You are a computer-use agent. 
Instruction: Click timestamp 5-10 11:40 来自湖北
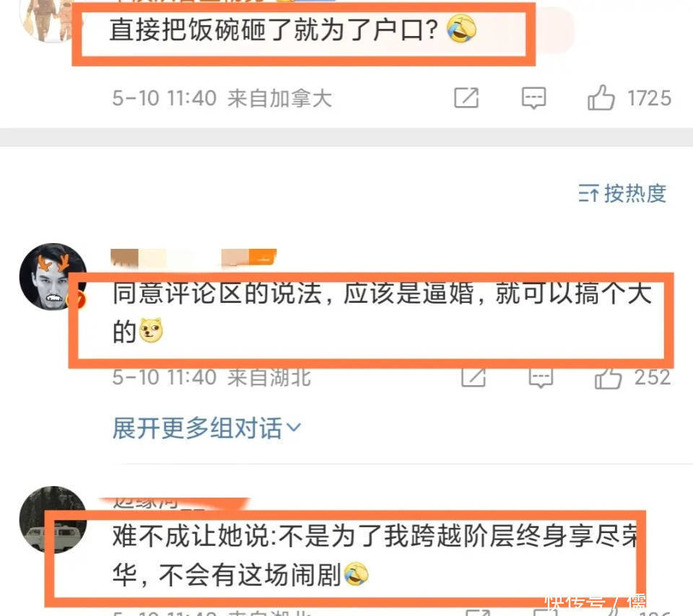tap(212, 378)
